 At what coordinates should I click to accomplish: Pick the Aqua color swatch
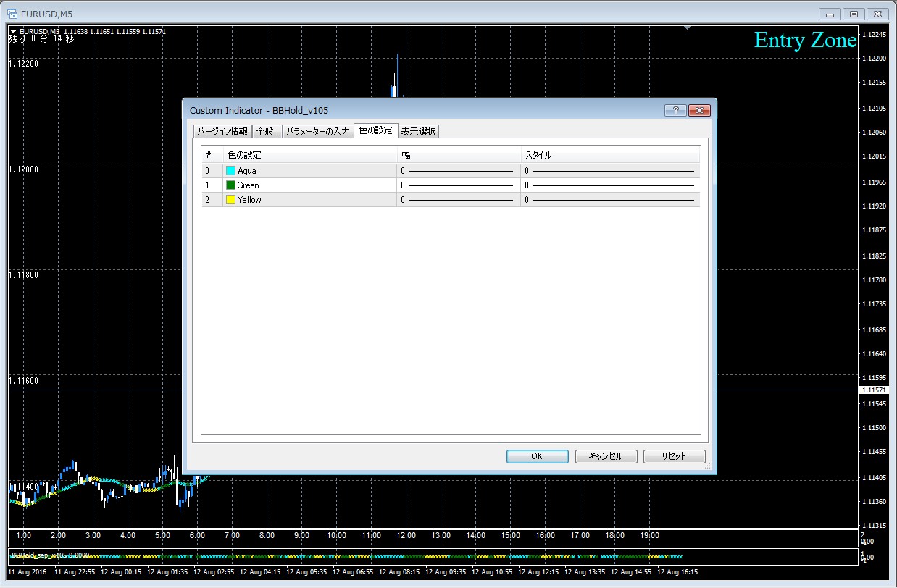231,171
